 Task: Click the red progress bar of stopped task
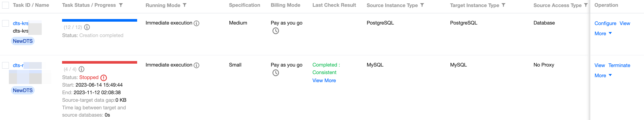tap(100, 62)
